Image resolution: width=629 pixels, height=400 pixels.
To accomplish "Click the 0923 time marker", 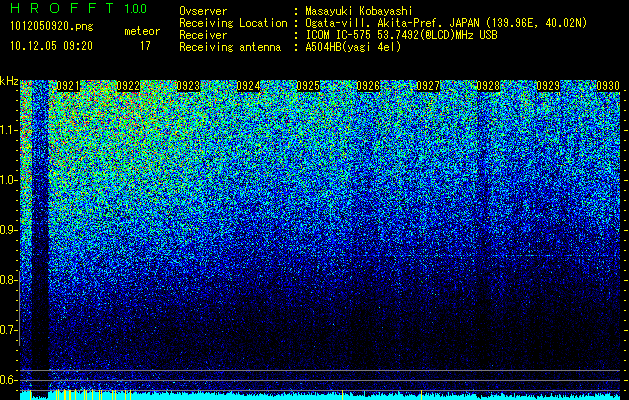I will 188,86.
